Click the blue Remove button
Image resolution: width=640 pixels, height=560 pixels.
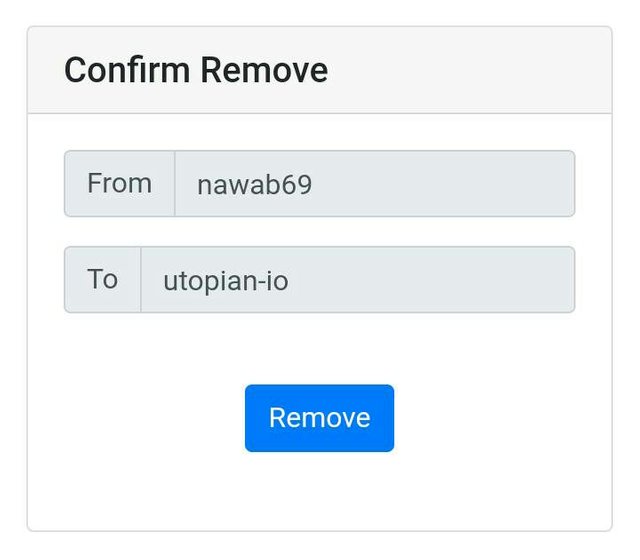(x=319, y=418)
